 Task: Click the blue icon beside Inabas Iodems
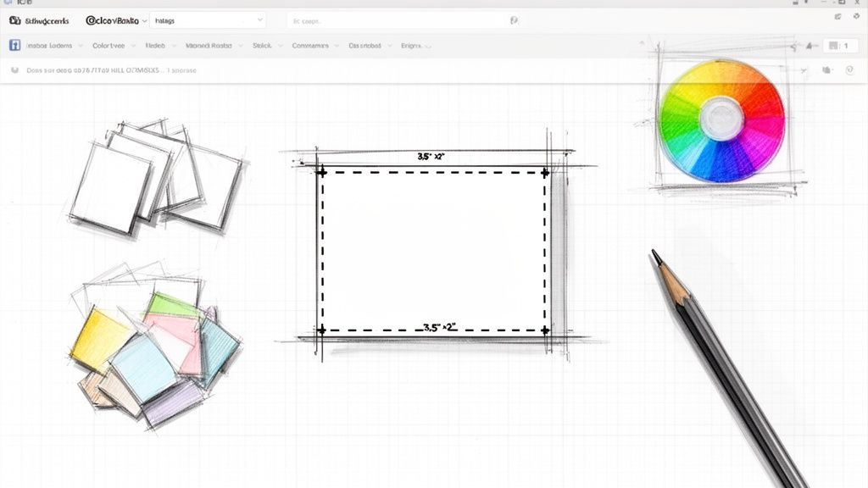14,46
